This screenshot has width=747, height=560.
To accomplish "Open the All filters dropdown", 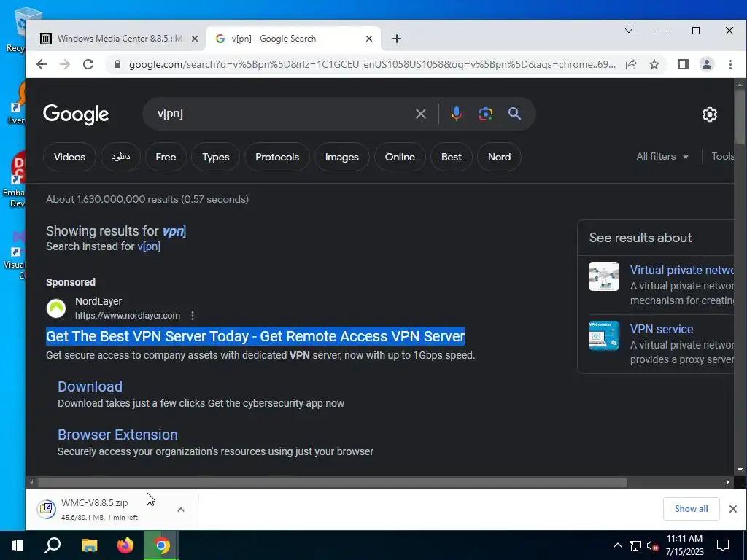I will [662, 156].
